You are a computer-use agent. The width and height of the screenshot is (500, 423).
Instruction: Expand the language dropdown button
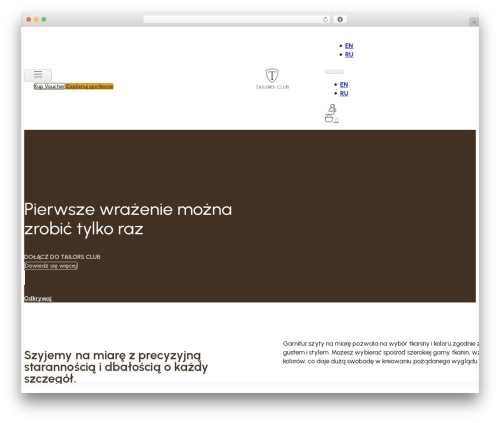[334, 72]
